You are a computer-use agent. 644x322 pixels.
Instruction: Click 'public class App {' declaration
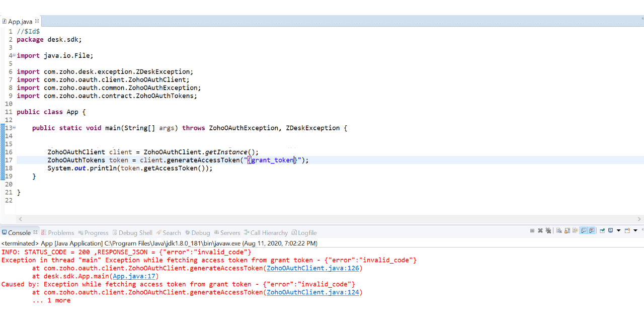51,112
